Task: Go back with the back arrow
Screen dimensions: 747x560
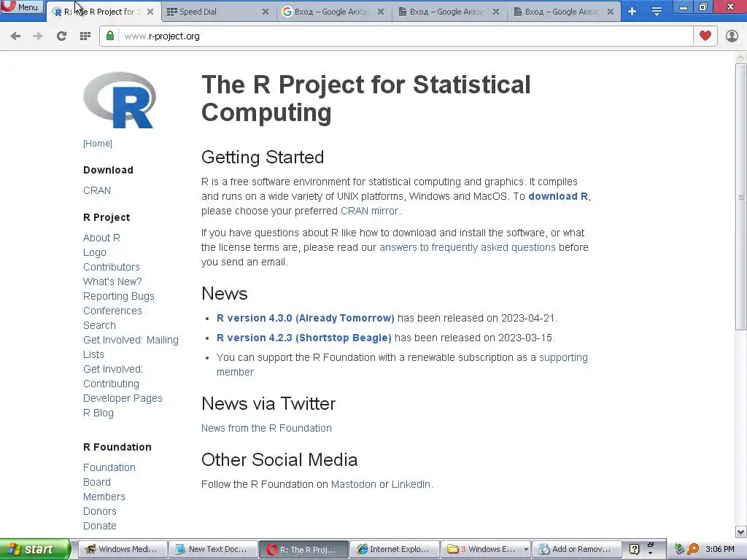Action: coord(15,36)
